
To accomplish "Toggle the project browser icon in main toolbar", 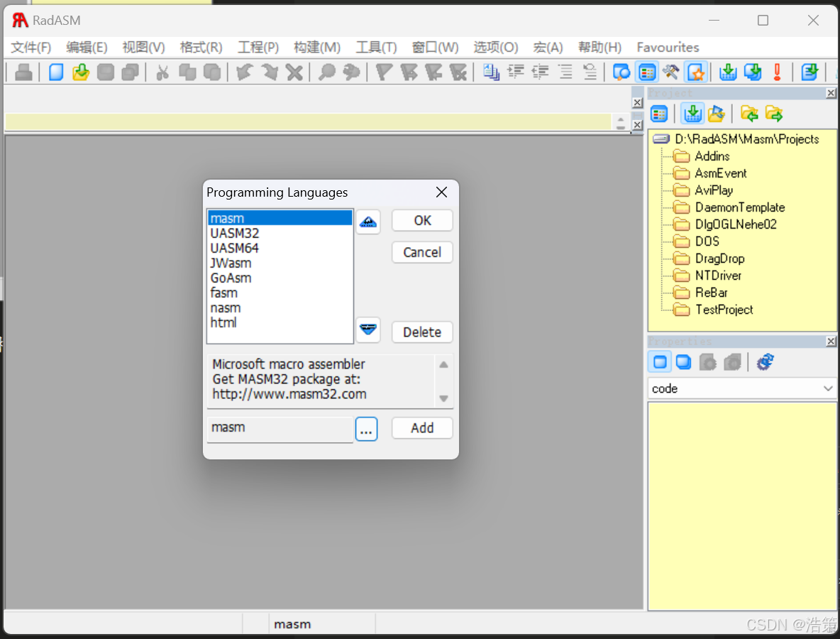I will tap(647, 72).
